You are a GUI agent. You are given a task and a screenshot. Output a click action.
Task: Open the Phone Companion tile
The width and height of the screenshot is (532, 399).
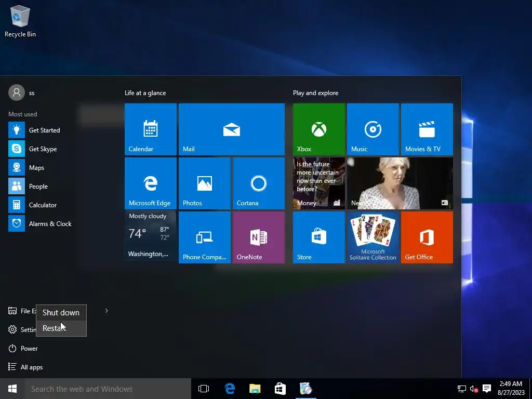[x=205, y=237]
